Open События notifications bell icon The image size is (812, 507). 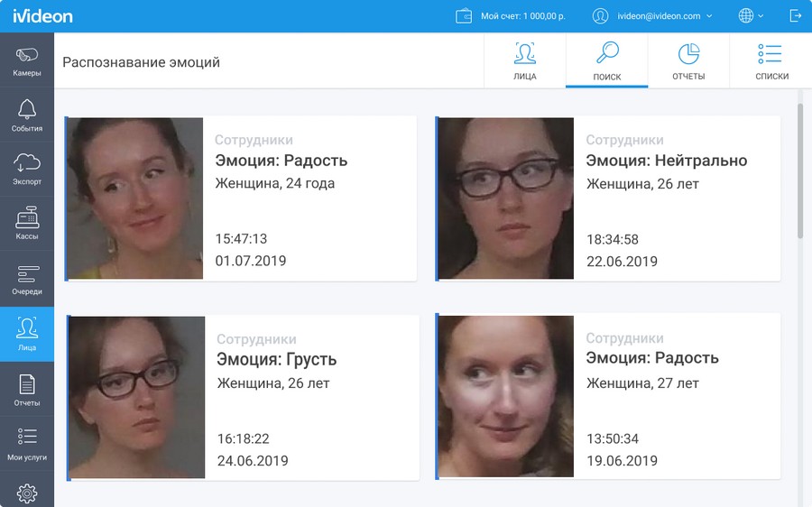[27, 115]
